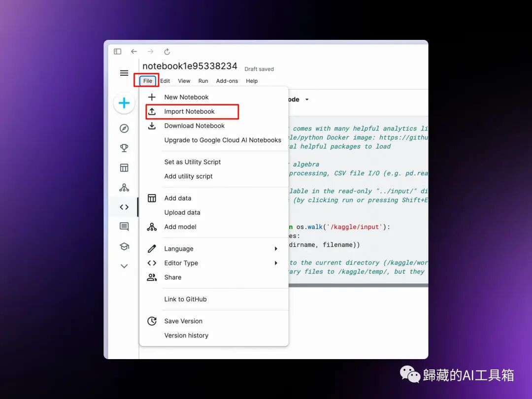Expand sidebar with the More chevron

click(x=124, y=266)
